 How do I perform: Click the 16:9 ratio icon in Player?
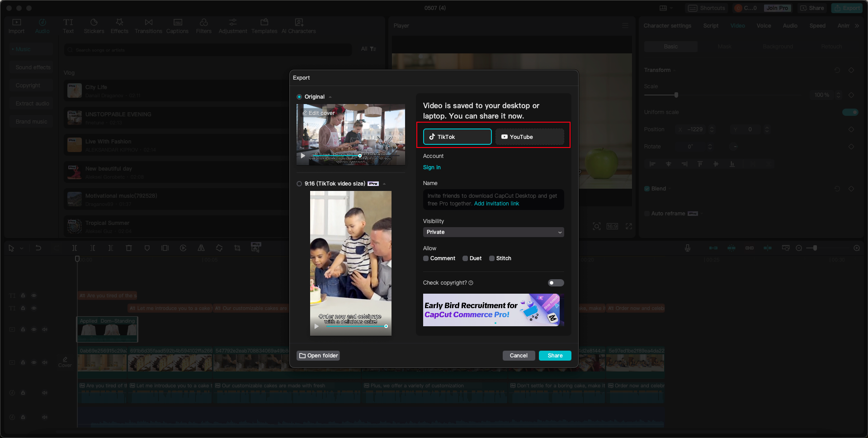point(612,226)
